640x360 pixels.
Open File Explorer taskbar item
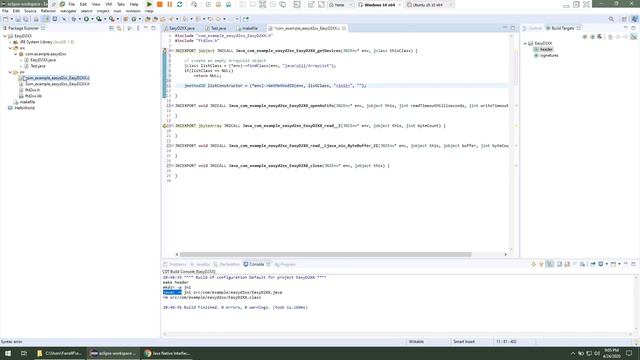[x=59, y=353]
